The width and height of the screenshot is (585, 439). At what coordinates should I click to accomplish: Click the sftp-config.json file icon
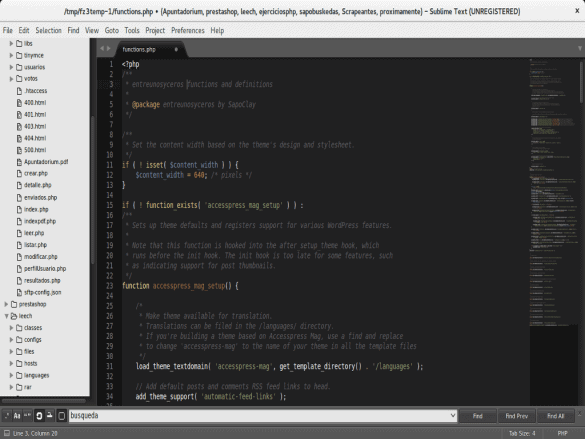pos(19,292)
